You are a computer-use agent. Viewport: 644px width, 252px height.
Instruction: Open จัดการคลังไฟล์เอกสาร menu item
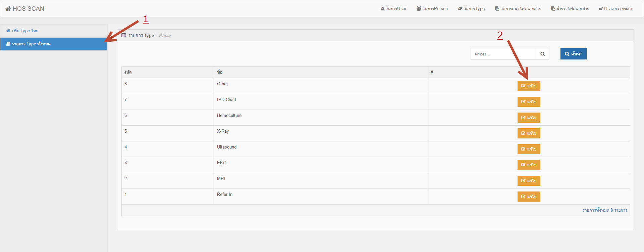[518, 9]
